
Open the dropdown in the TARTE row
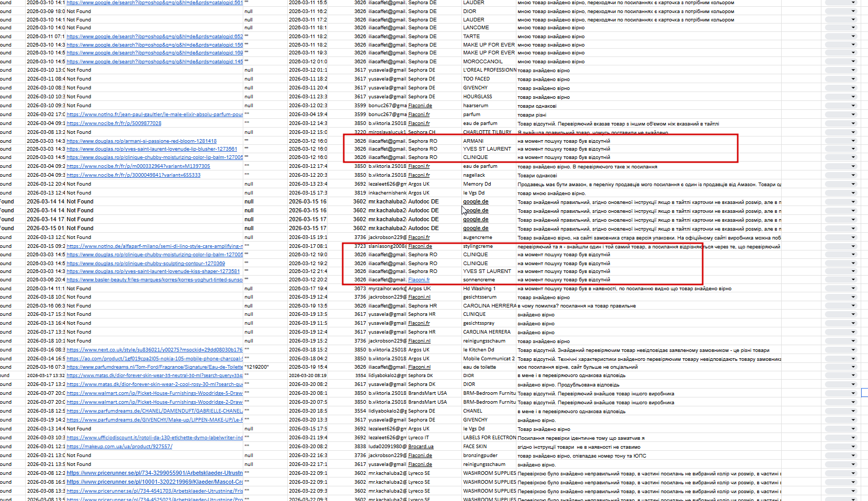click(x=840, y=37)
